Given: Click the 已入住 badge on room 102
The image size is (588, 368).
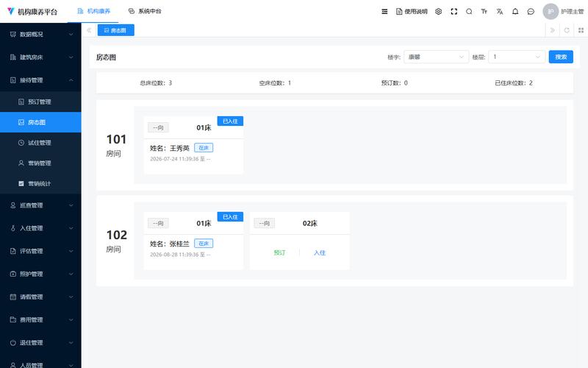Looking at the screenshot, I should pos(230,217).
